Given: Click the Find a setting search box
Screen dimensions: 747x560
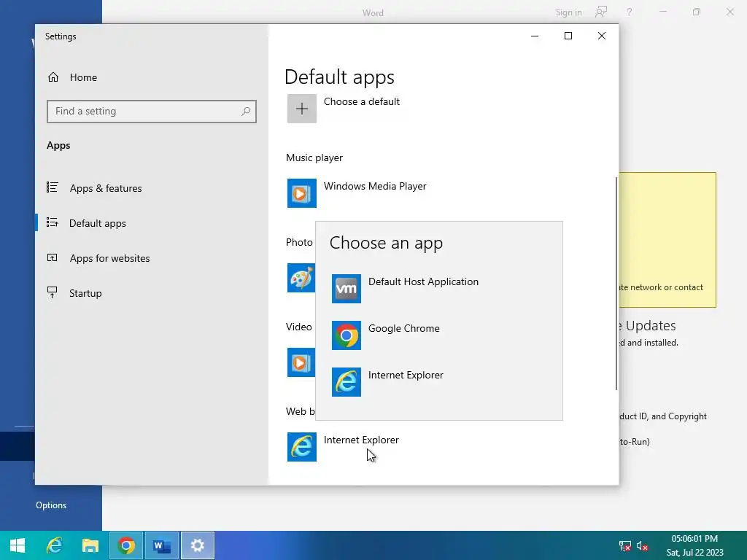Looking at the screenshot, I should point(152,112).
